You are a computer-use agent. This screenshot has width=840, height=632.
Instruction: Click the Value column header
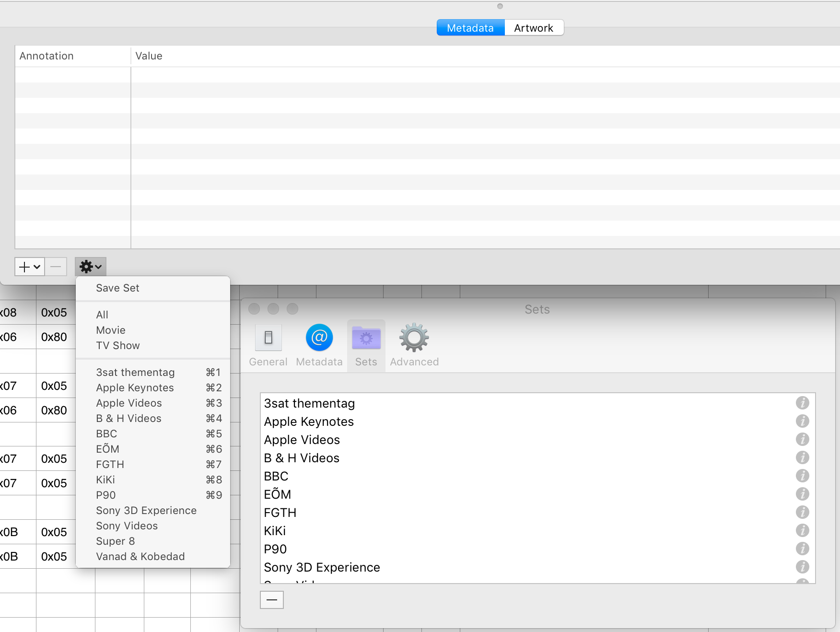pos(485,56)
